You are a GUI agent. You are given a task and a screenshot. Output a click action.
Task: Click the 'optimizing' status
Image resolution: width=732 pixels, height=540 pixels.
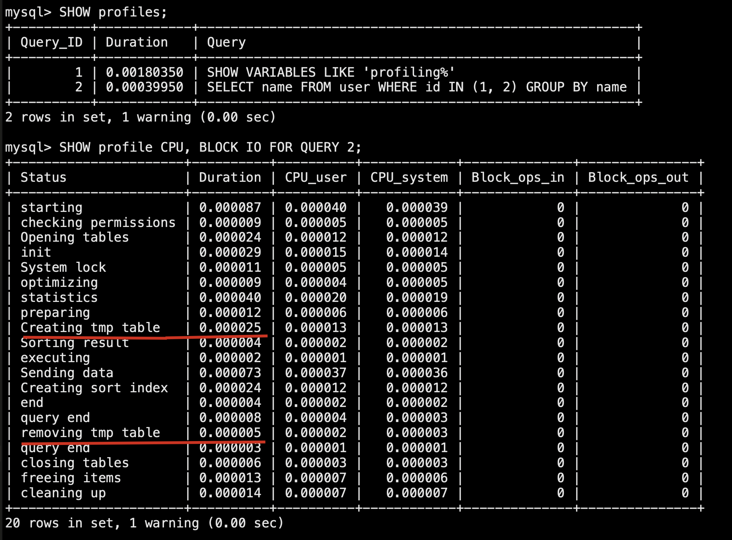(59, 283)
